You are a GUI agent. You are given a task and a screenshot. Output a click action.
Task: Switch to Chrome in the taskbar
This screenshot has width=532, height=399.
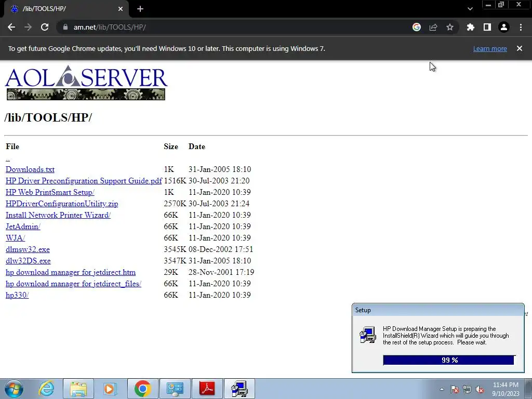pyautogui.click(x=142, y=389)
